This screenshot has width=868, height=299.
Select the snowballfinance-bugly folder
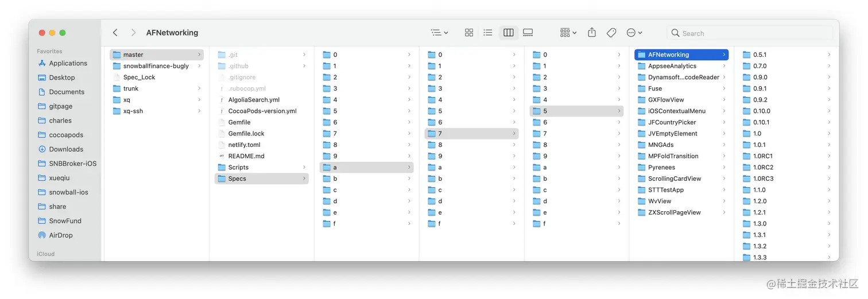click(x=157, y=66)
